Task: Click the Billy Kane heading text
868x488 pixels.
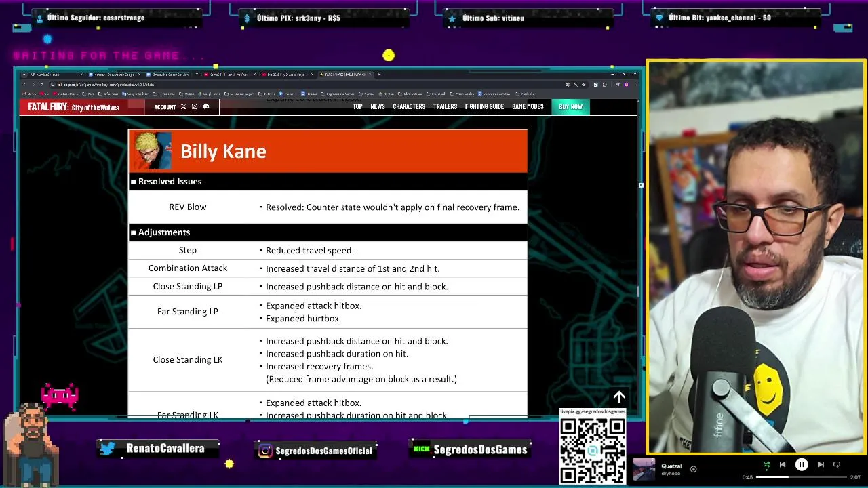Action: 223,151
